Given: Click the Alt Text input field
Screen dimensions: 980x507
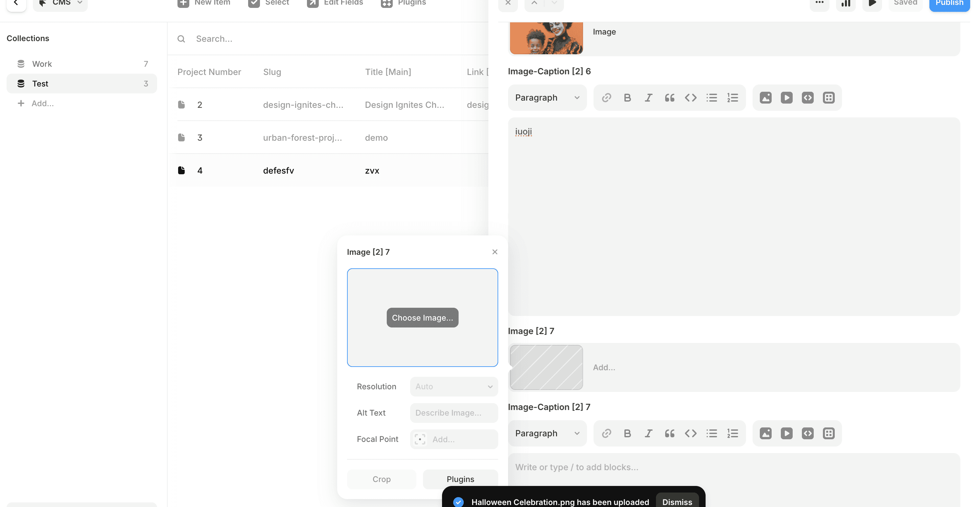Looking at the screenshot, I should 454,413.
